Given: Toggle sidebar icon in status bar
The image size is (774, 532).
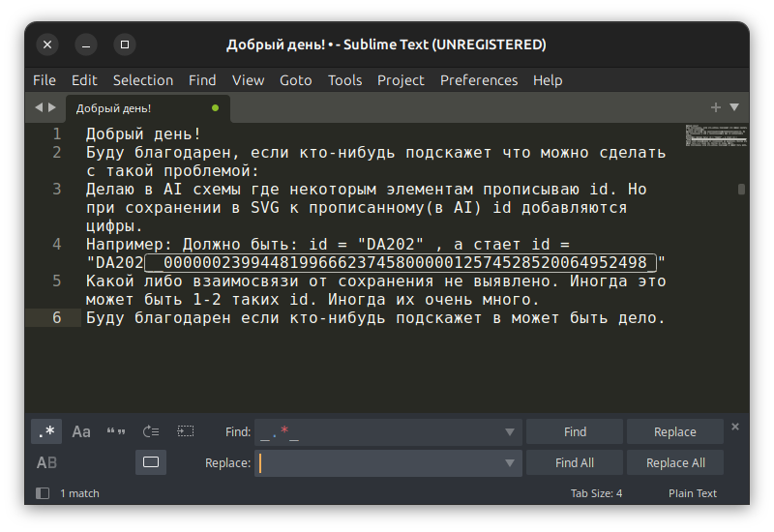Looking at the screenshot, I should click(x=43, y=493).
